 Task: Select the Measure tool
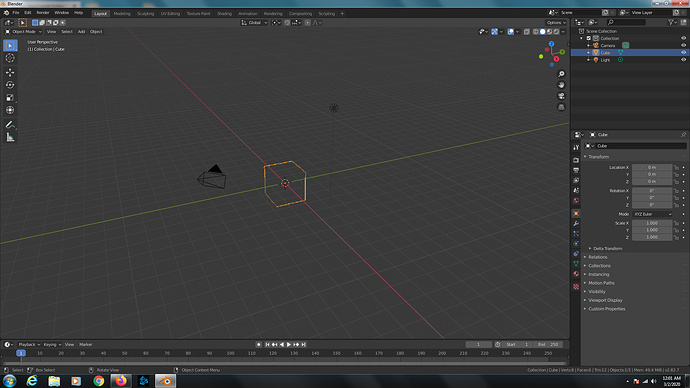(10, 138)
